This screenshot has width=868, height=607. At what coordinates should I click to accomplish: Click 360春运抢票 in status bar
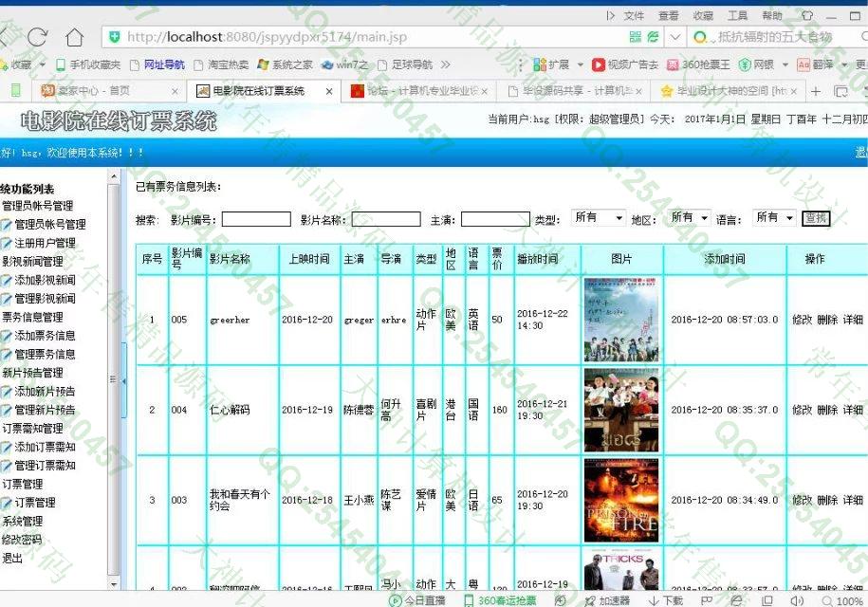(501, 600)
